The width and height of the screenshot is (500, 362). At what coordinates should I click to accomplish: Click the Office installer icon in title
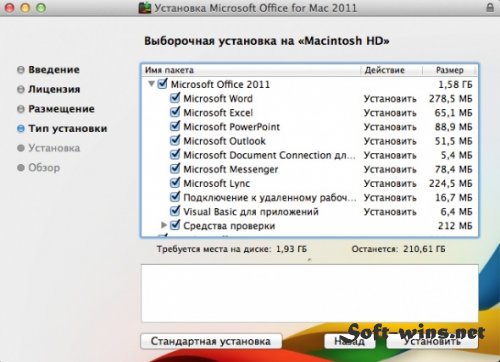pos(145,8)
